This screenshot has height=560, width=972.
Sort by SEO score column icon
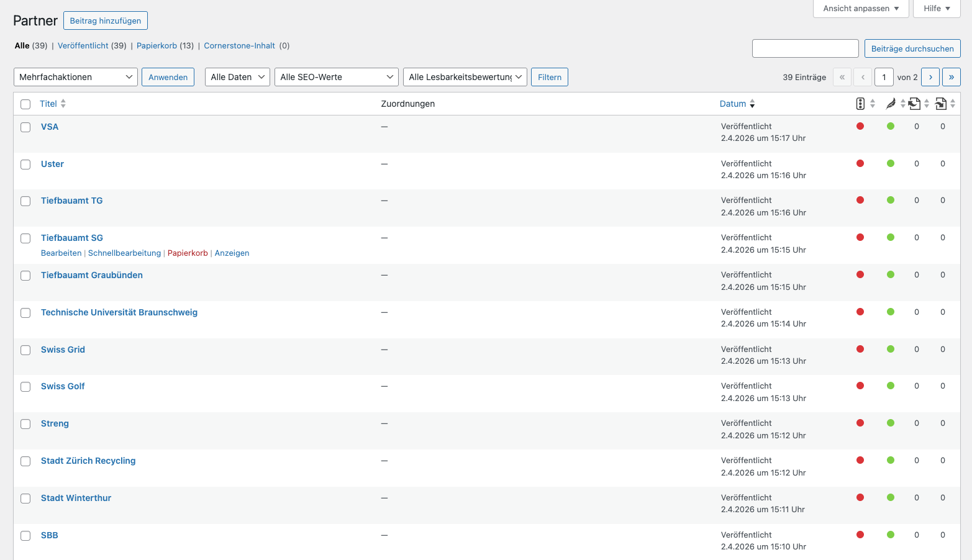click(x=860, y=104)
